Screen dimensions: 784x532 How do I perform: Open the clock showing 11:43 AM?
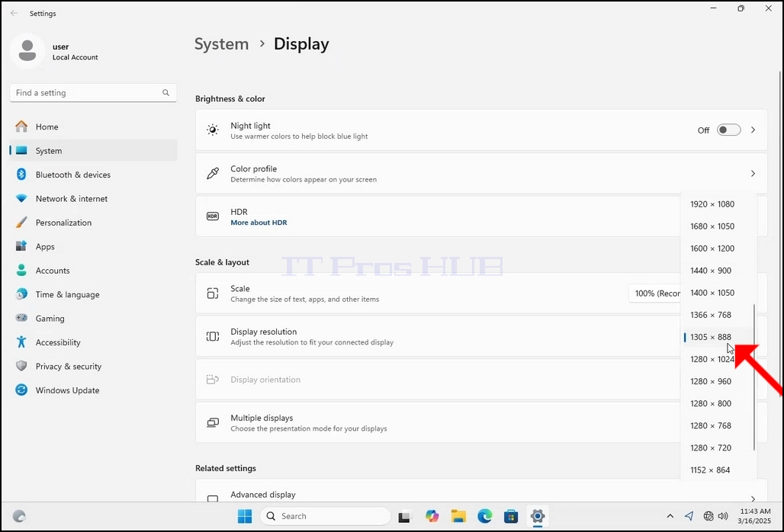pos(755,516)
